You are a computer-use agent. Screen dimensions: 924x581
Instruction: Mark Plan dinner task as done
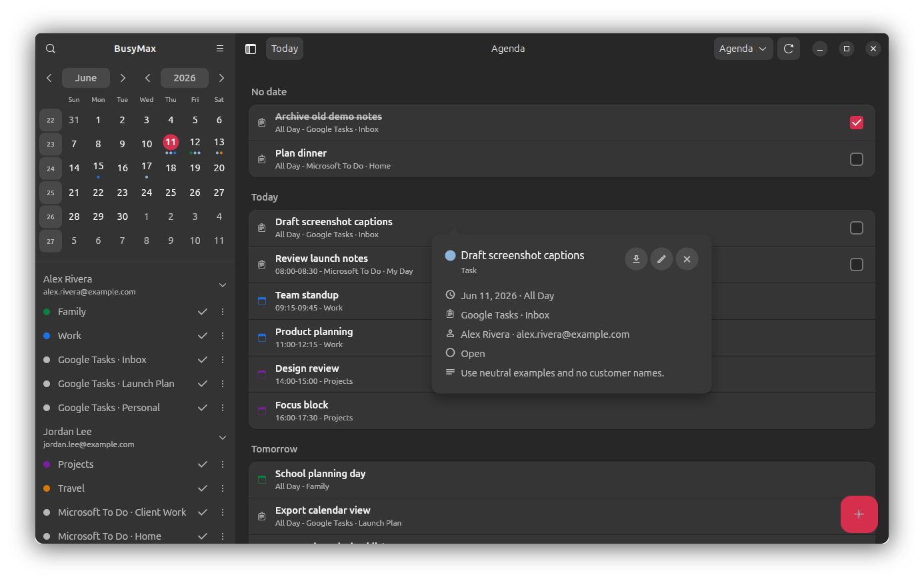click(857, 159)
